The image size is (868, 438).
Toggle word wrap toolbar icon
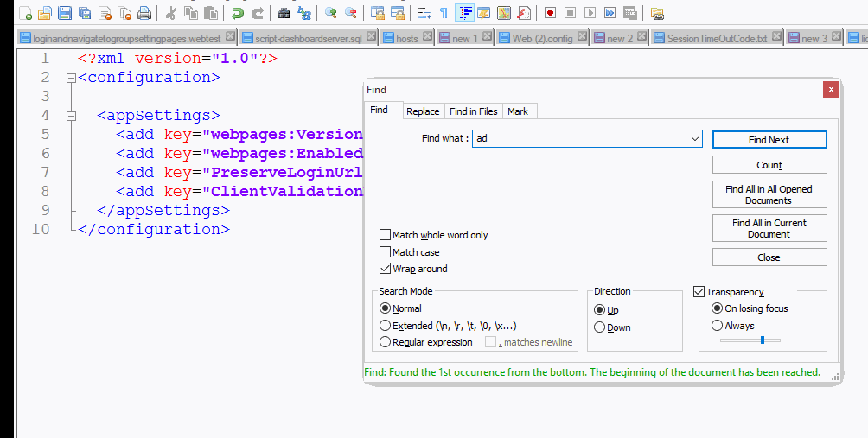click(x=424, y=13)
